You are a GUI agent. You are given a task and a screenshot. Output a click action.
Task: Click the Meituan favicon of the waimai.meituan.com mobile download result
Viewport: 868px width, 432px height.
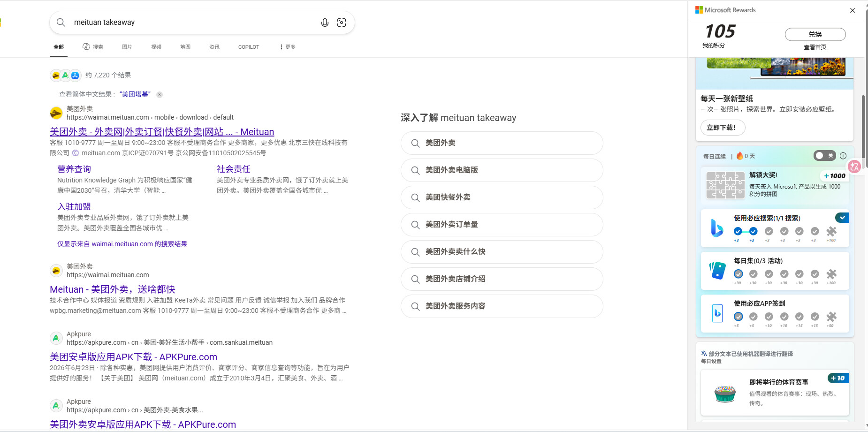56,113
